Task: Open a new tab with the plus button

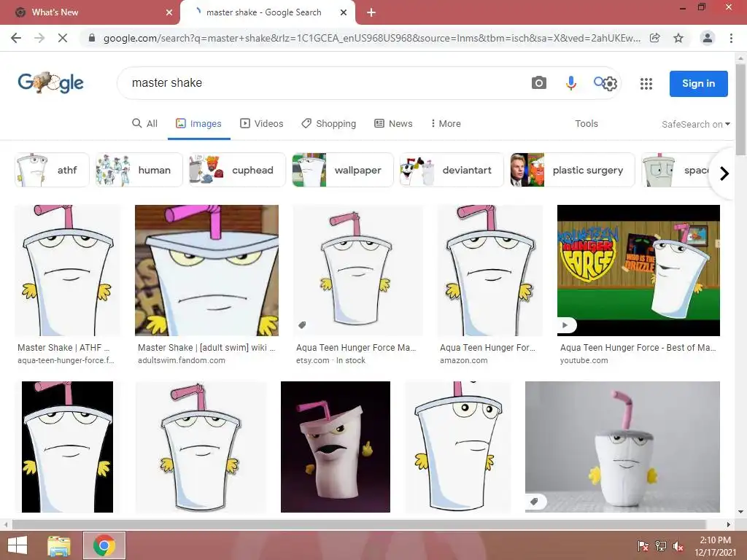Action: (371, 12)
